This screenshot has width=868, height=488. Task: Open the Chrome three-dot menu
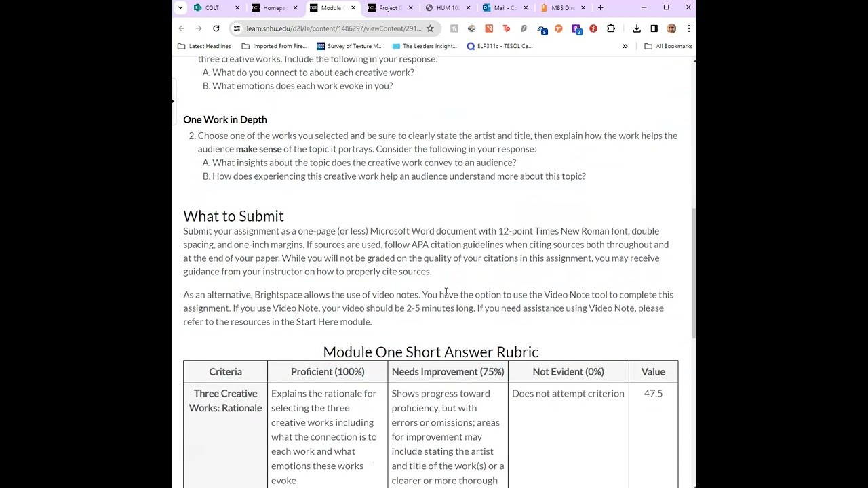coord(688,28)
